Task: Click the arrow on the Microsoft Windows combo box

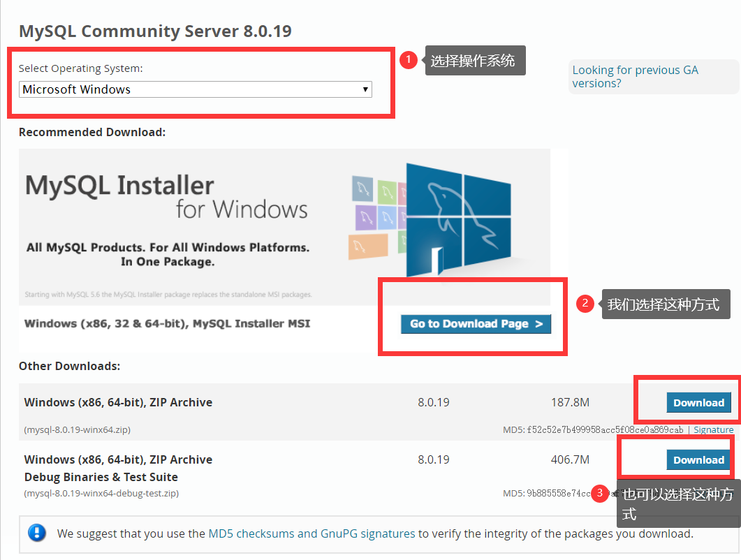Action: click(x=365, y=89)
